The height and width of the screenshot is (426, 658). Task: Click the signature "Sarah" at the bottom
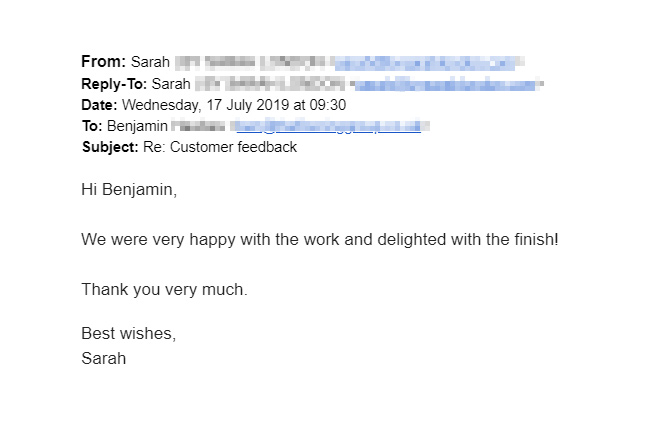[x=104, y=357]
